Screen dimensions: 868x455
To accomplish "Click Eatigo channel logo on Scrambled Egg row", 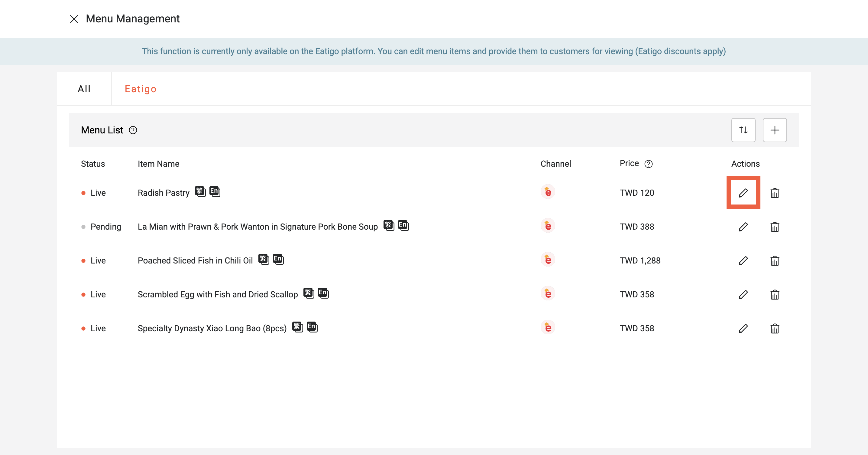I will [548, 293].
